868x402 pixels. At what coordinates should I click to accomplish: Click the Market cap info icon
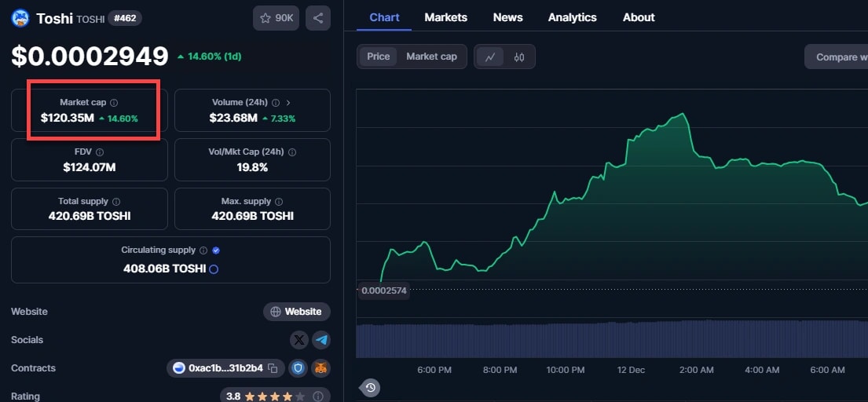[114, 103]
